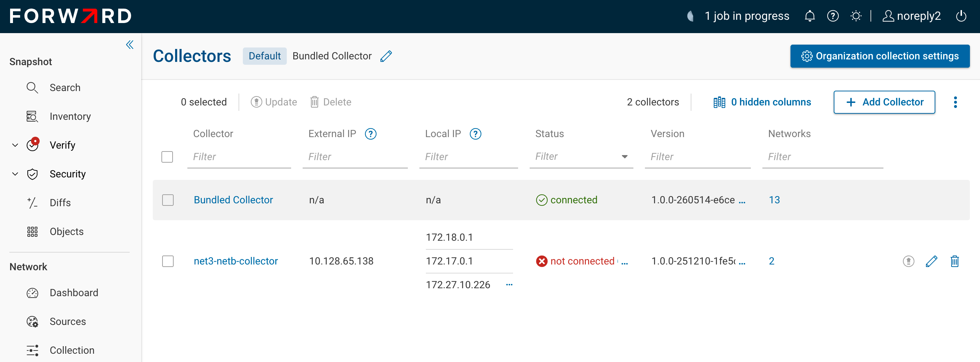Focus the Networks filter field

pos(823,157)
